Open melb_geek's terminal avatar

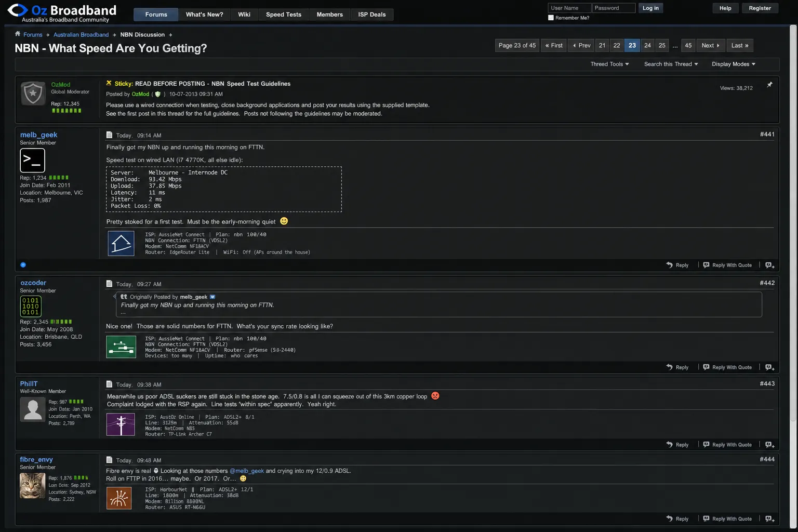pos(32,160)
